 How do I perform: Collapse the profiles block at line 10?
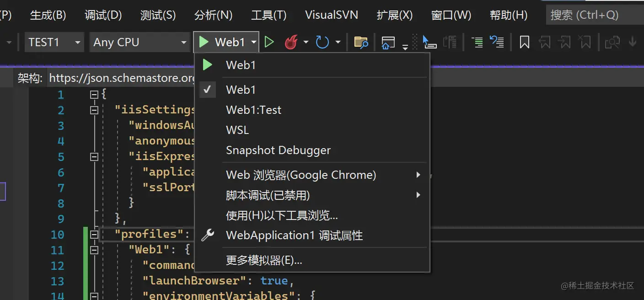click(94, 235)
